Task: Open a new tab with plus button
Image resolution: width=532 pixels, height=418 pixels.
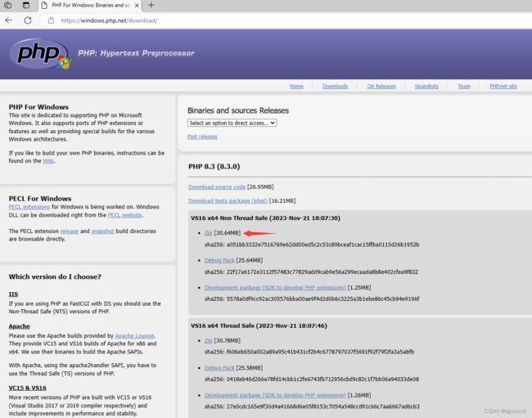Action: (151, 5)
